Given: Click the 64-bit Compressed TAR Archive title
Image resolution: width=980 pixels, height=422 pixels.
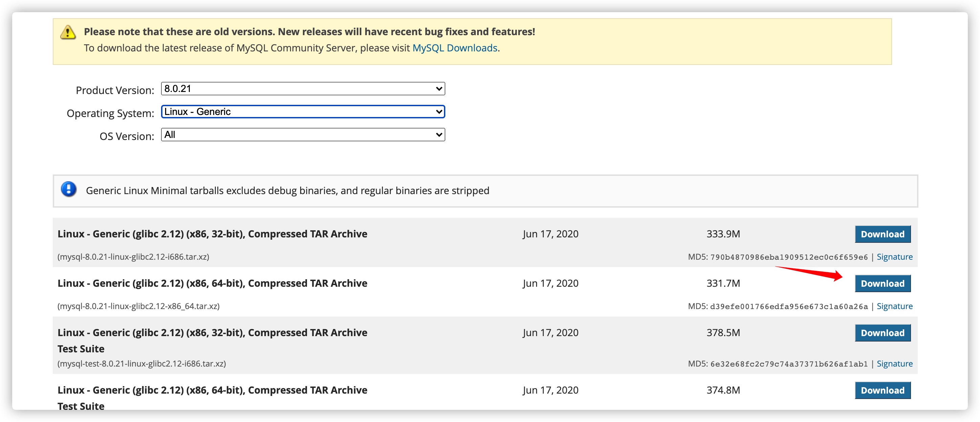Looking at the screenshot, I should pyautogui.click(x=212, y=283).
